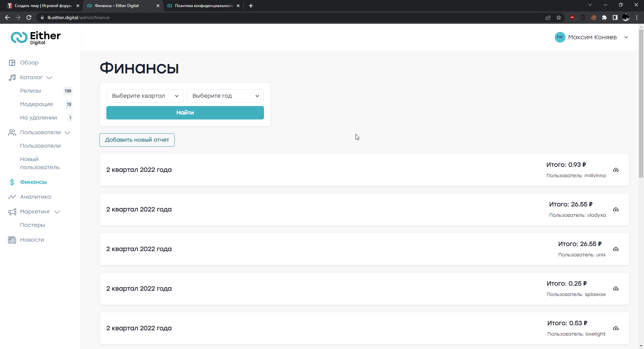Switch to the Политика конфиденциальности browser tab

click(x=203, y=6)
